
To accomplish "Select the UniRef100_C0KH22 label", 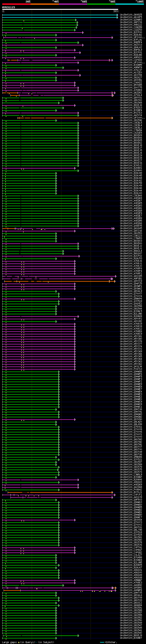I will tap(131, 82).
